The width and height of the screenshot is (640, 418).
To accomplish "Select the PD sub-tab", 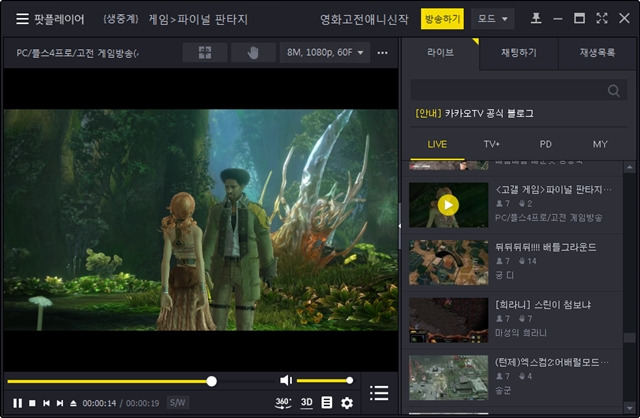I will point(545,144).
